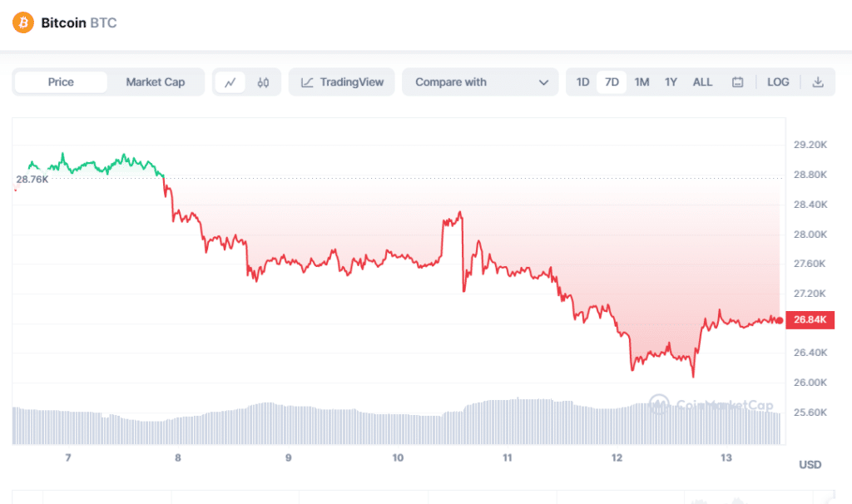Toggle the LOG scale option

[x=778, y=82]
